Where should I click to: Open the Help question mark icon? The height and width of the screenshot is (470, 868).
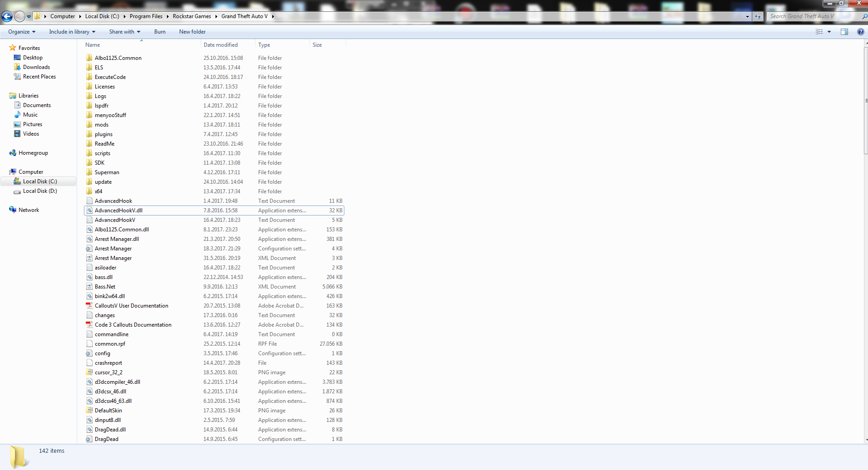[860, 32]
